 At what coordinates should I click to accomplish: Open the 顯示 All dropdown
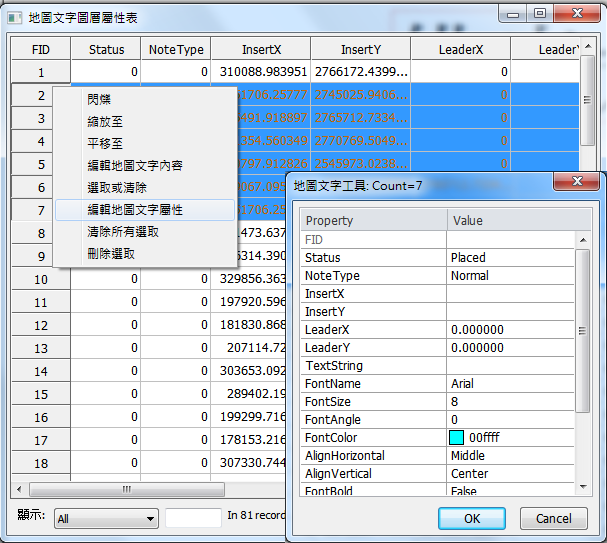tap(106, 518)
